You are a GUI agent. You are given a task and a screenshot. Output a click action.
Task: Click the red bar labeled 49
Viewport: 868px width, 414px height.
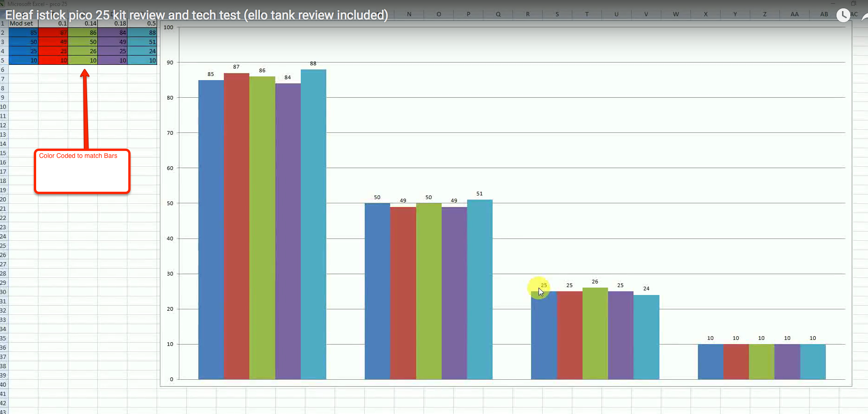tap(403, 293)
